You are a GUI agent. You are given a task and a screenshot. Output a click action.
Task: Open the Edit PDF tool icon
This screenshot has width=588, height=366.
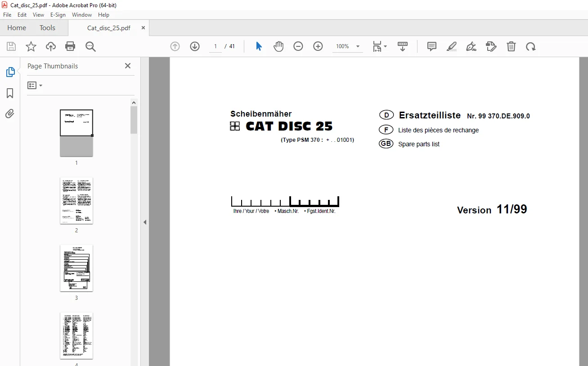[491, 46]
